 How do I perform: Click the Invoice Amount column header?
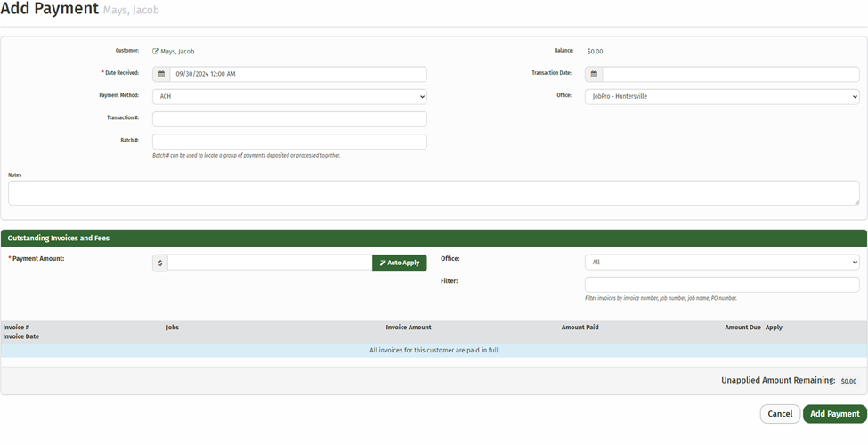(x=409, y=328)
